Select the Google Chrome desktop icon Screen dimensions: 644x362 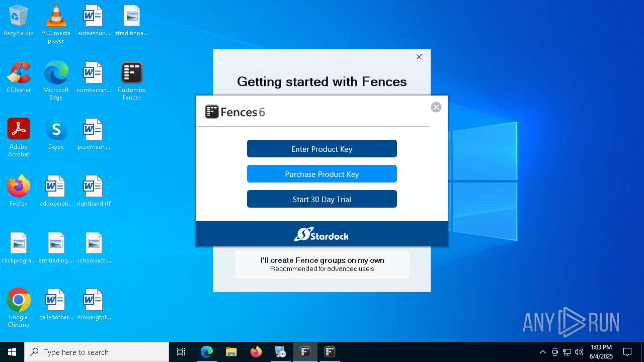(x=19, y=308)
